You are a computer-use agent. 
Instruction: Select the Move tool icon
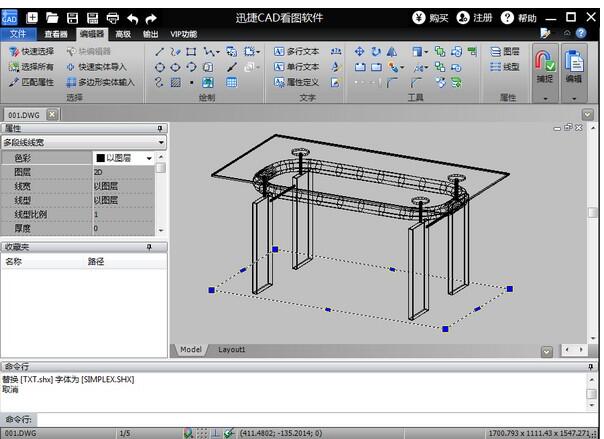click(x=359, y=52)
